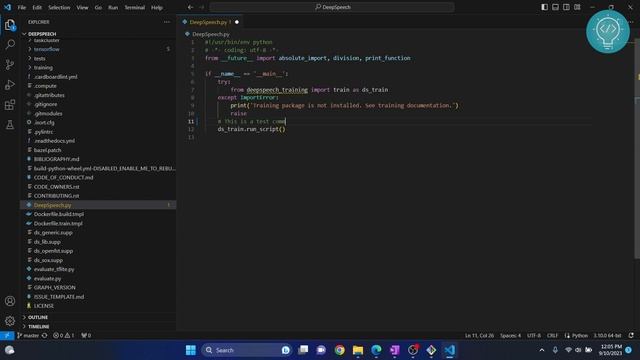The height and width of the screenshot is (360, 640).
Task: Open the Manage gear settings icon
Action: coord(10,321)
